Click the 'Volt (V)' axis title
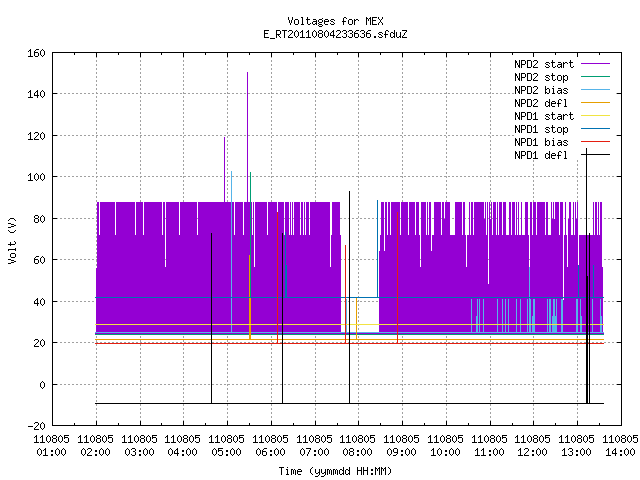Image resolution: width=640 pixels, height=480 pixels. pos(12,240)
